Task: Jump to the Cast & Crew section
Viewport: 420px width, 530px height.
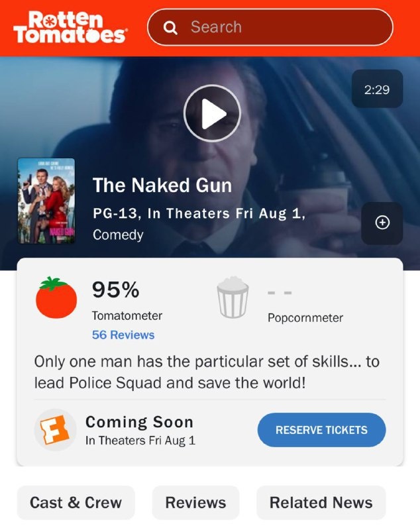Action: tap(76, 502)
